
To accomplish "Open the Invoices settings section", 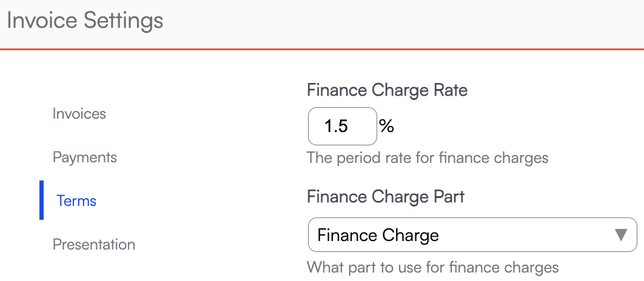I will click(79, 114).
